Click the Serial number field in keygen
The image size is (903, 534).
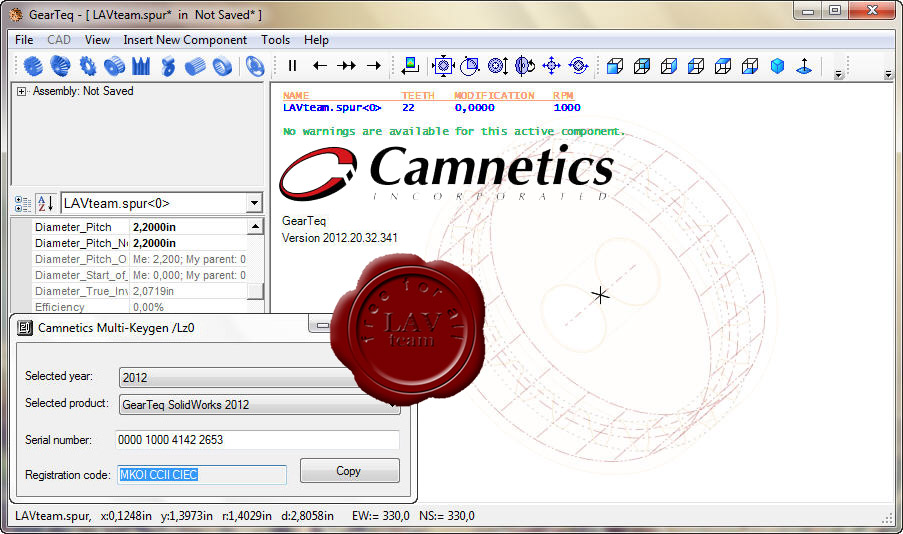click(257, 440)
